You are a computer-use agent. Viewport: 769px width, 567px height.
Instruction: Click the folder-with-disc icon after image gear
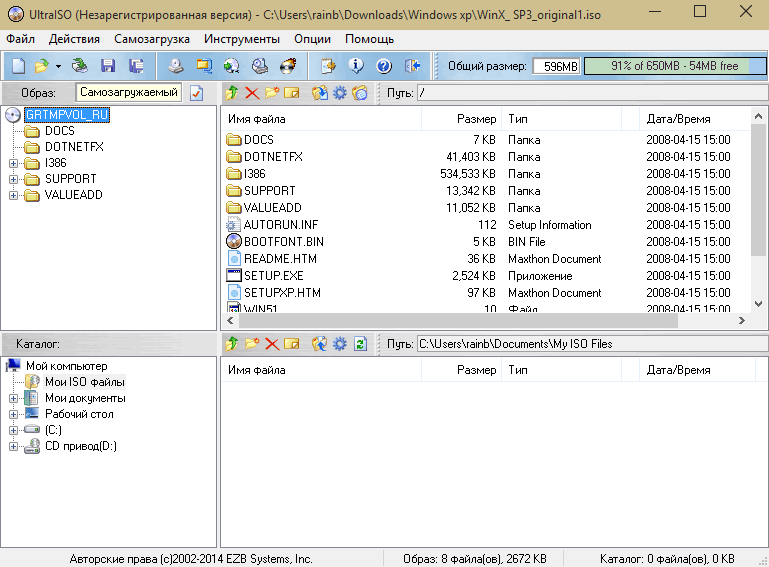point(359,93)
